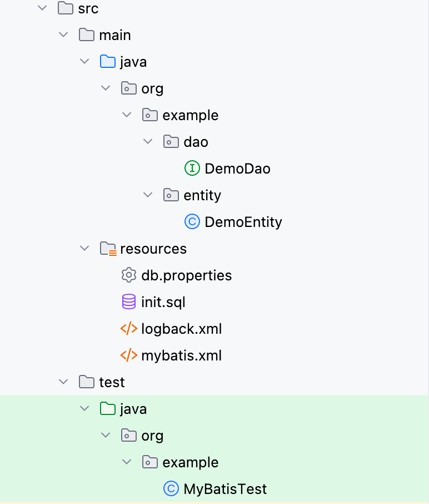
Task: Select the dao package label
Action: 196,142
